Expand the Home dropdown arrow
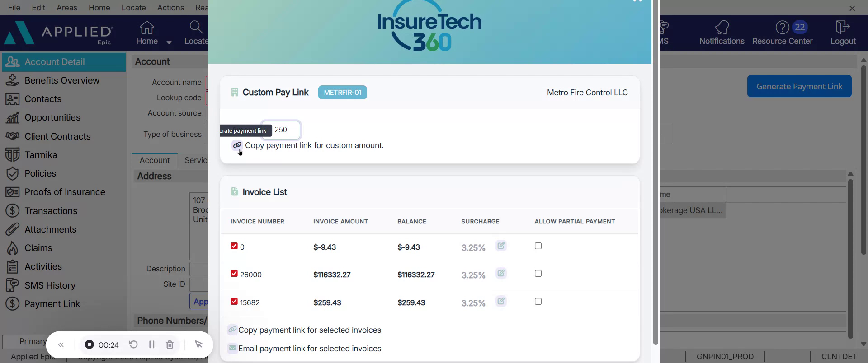Image resolution: width=868 pixels, height=363 pixels. tap(169, 42)
